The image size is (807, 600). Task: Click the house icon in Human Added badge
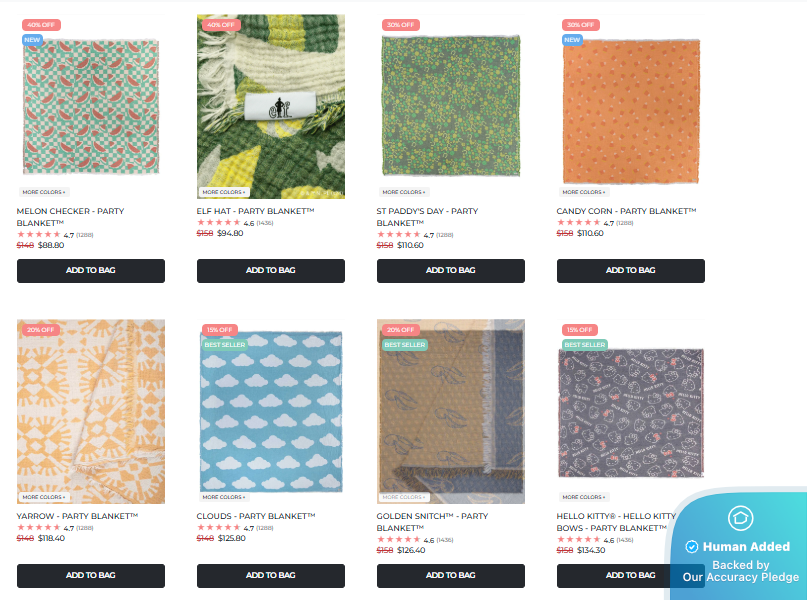coord(741,518)
